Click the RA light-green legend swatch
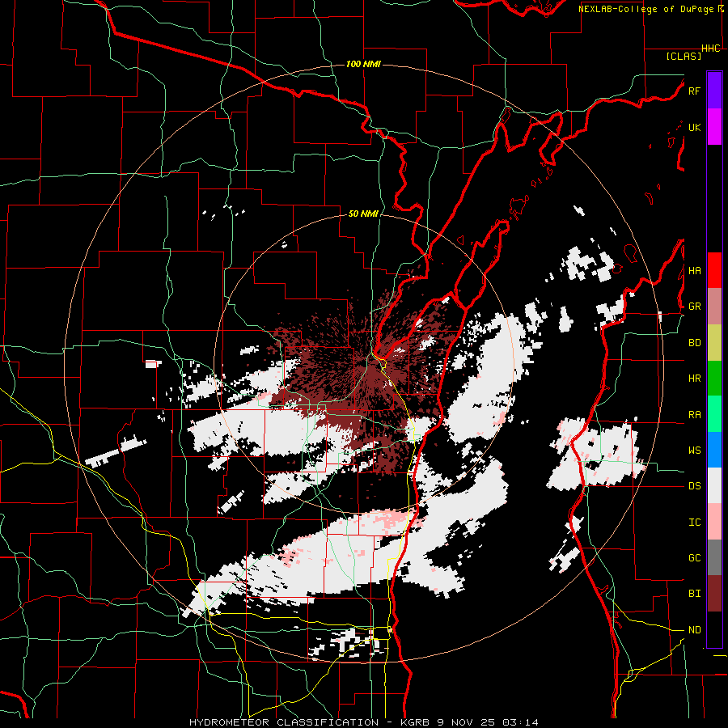The image size is (728, 728). (x=714, y=414)
